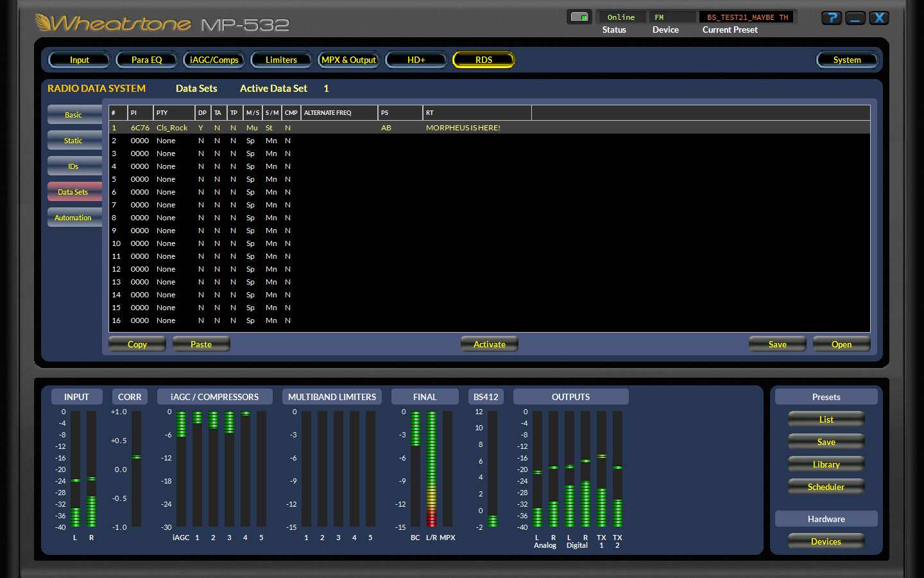
Task: Paste into the selected data set
Action: tap(201, 344)
